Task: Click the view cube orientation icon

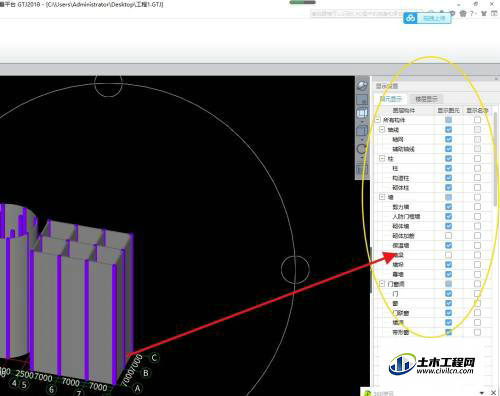Action: tap(362, 131)
